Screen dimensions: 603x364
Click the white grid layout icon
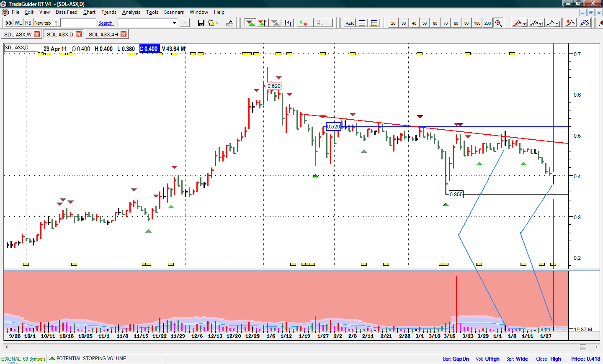(362, 23)
